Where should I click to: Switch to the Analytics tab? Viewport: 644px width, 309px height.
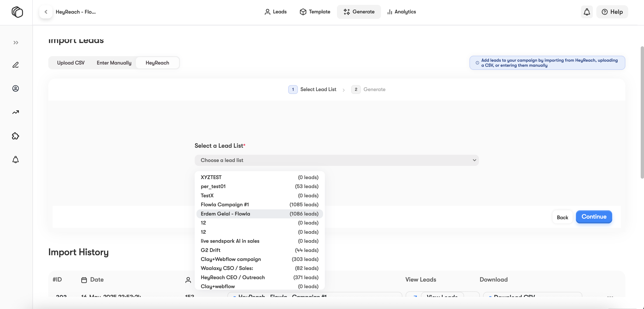(401, 12)
